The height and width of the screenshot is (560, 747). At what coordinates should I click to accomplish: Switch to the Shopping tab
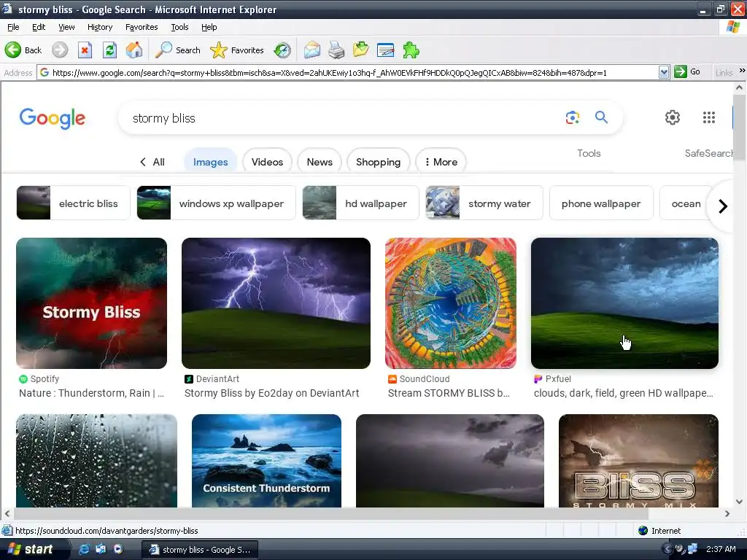click(x=378, y=162)
